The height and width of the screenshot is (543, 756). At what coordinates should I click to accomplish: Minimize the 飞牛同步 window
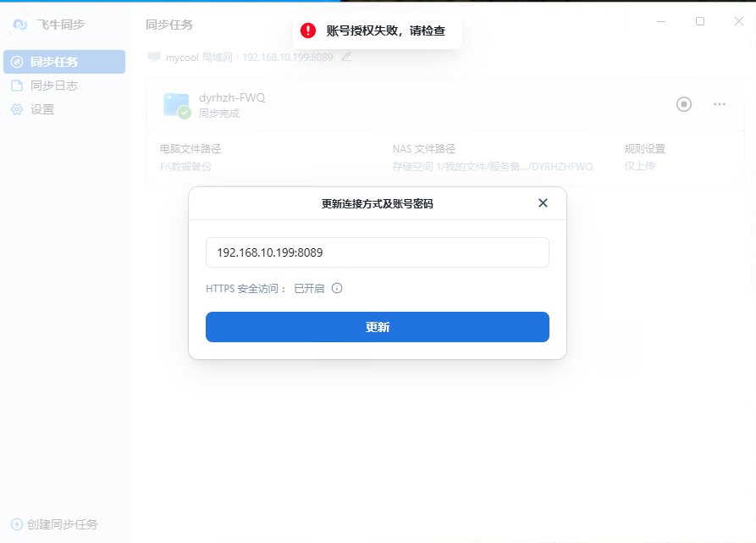coord(660,21)
